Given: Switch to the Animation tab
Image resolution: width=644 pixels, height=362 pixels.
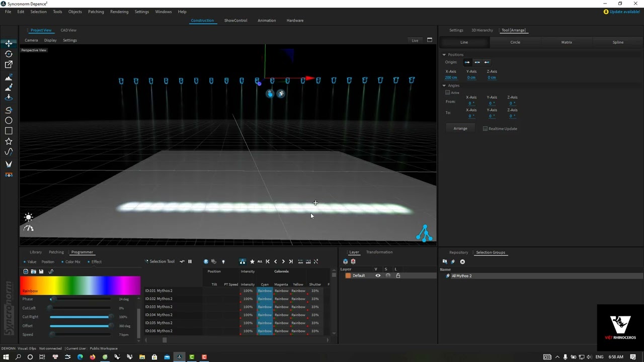Looking at the screenshot, I should (267, 21).
